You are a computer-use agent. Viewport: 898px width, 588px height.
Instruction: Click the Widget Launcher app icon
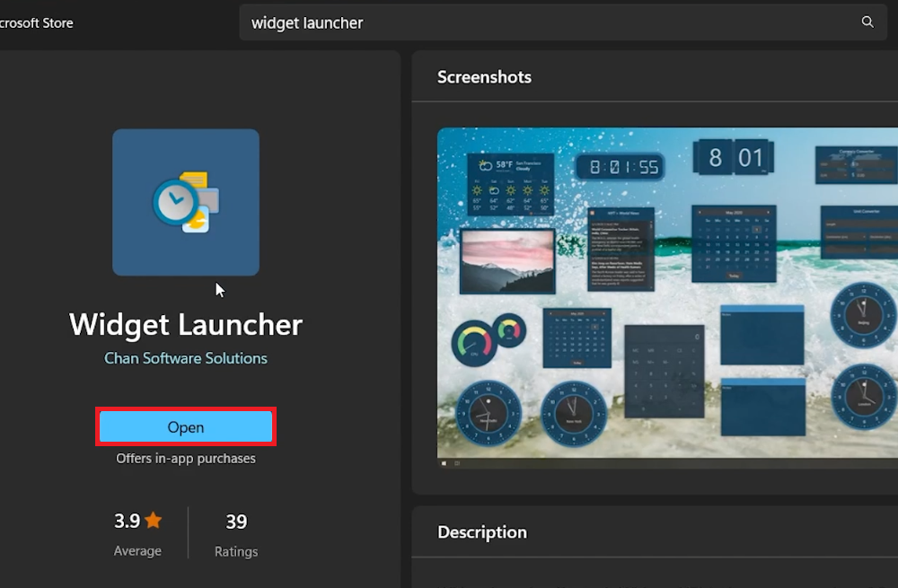click(186, 202)
